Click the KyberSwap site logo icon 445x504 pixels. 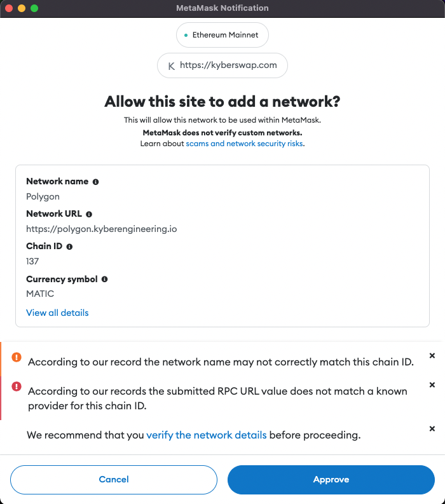pyautogui.click(x=171, y=65)
